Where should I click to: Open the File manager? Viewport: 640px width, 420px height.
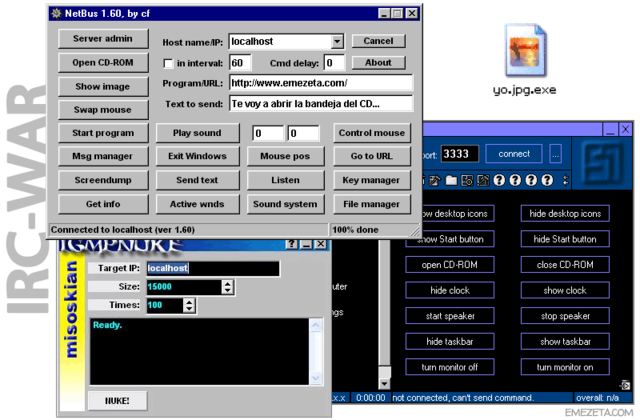pos(372,204)
